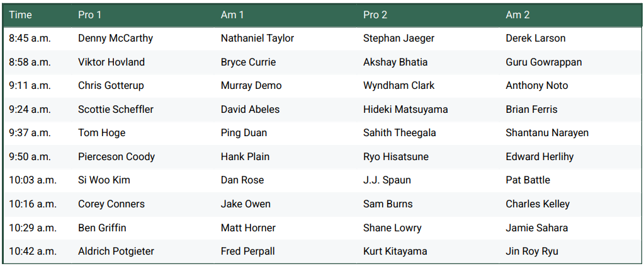Select Hideki Matsuyama cell

point(405,110)
